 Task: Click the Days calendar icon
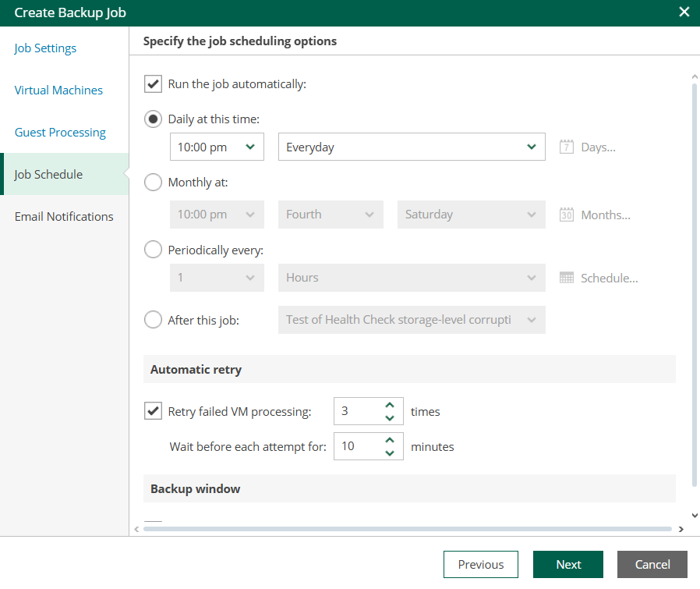pos(567,147)
